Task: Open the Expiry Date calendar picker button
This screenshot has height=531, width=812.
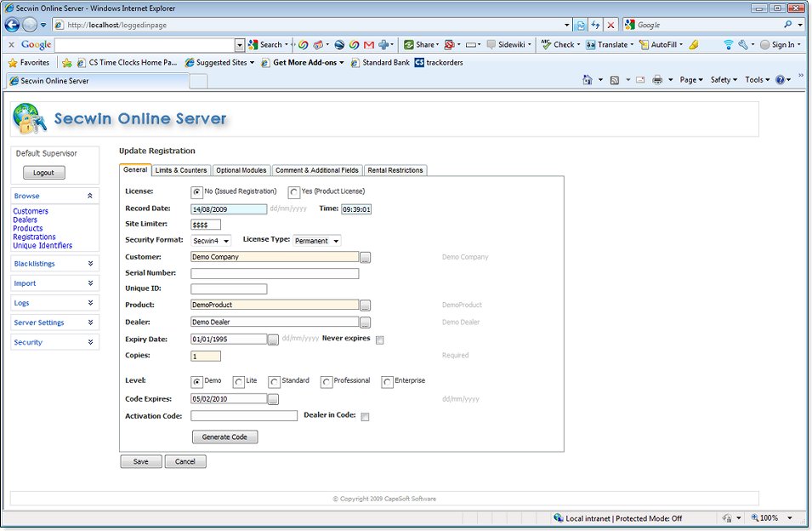Action: click(273, 340)
